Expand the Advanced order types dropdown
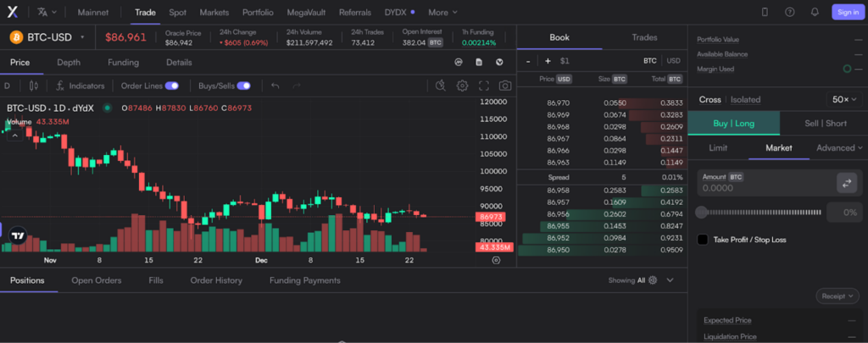The image size is (868, 343). click(839, 147)
